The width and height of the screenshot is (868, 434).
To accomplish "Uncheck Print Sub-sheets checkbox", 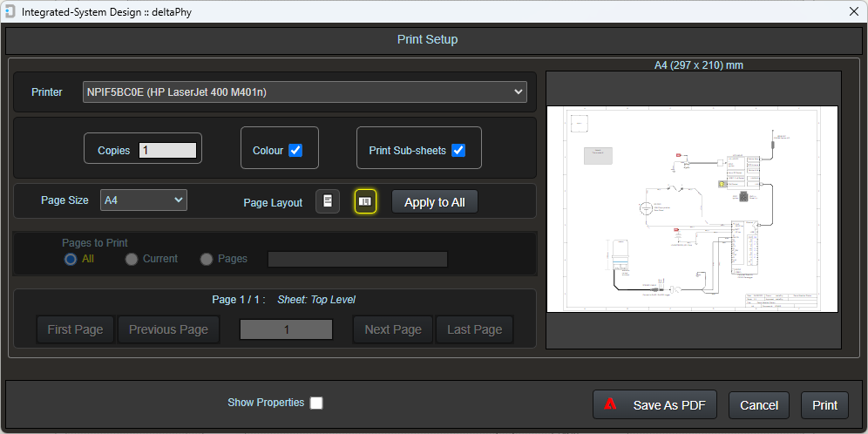I will [x=458, y=150].
